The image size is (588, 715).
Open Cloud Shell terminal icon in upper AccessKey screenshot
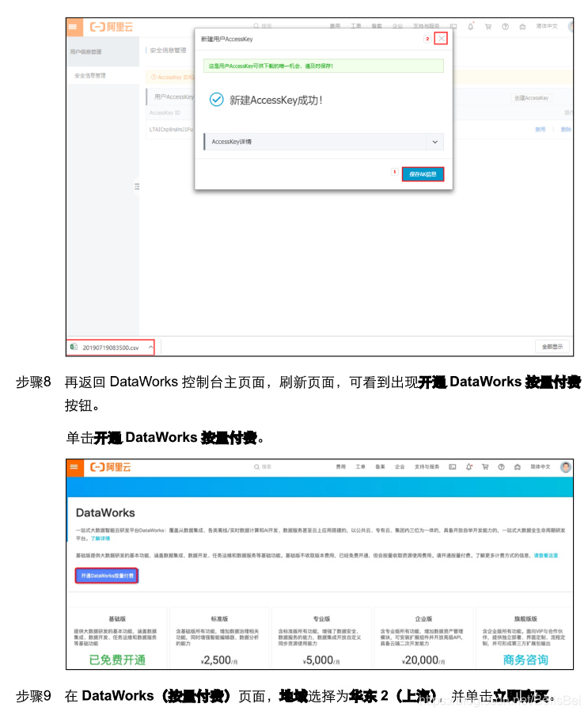[453, 26]
